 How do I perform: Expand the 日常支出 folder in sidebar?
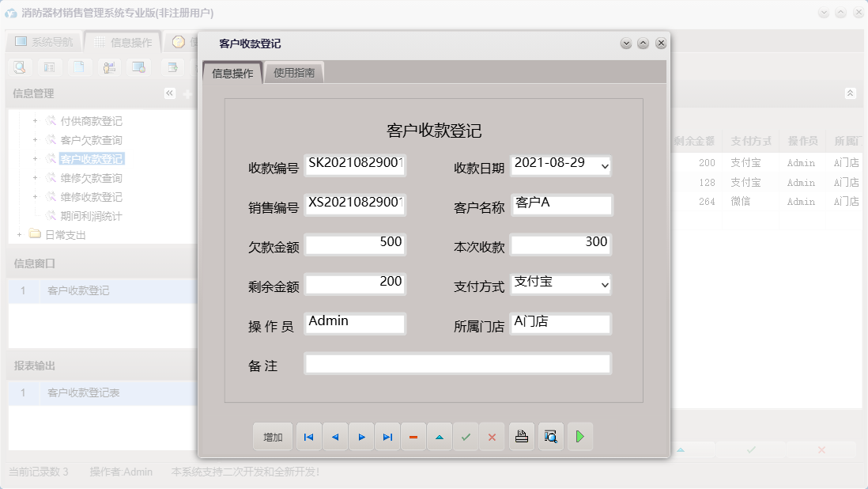[x=18, y=233]
